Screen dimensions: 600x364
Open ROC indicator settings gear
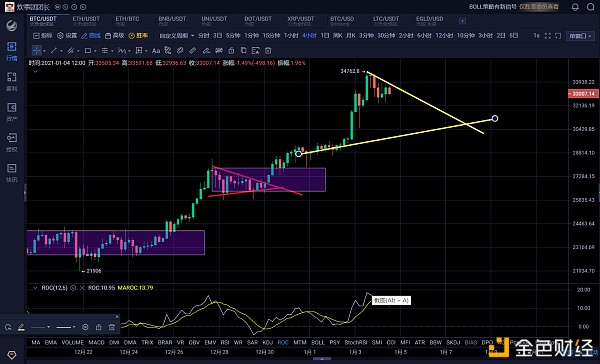tap(73, 288)
